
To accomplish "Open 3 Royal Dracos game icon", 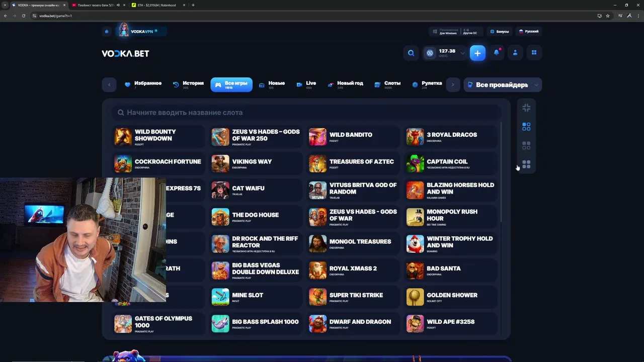I will (x=415, y=136).
